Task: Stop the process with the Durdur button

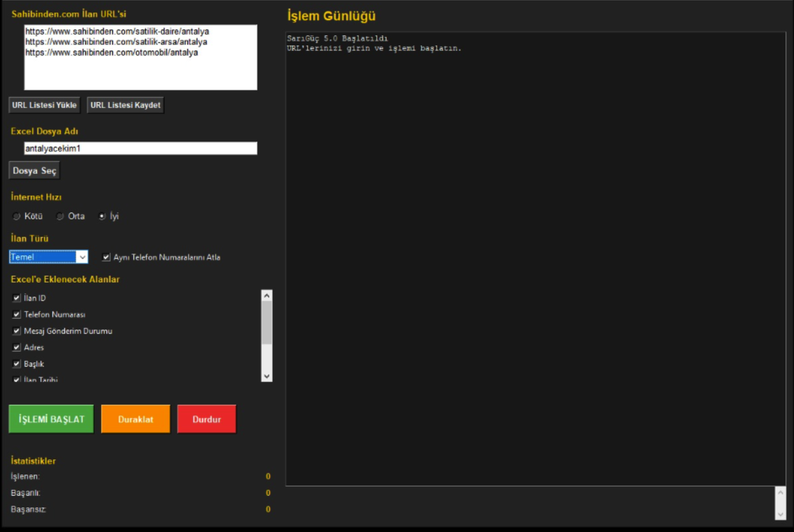Action: [206, 419]
